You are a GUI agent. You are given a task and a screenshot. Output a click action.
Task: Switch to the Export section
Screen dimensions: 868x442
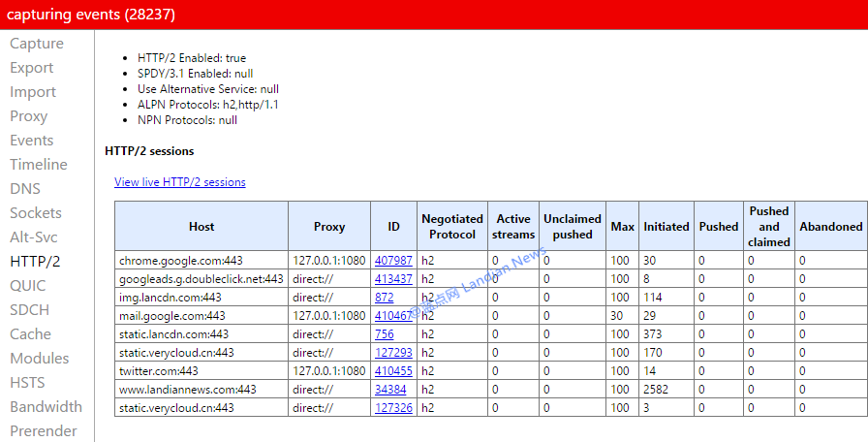[x=32, y=68]
